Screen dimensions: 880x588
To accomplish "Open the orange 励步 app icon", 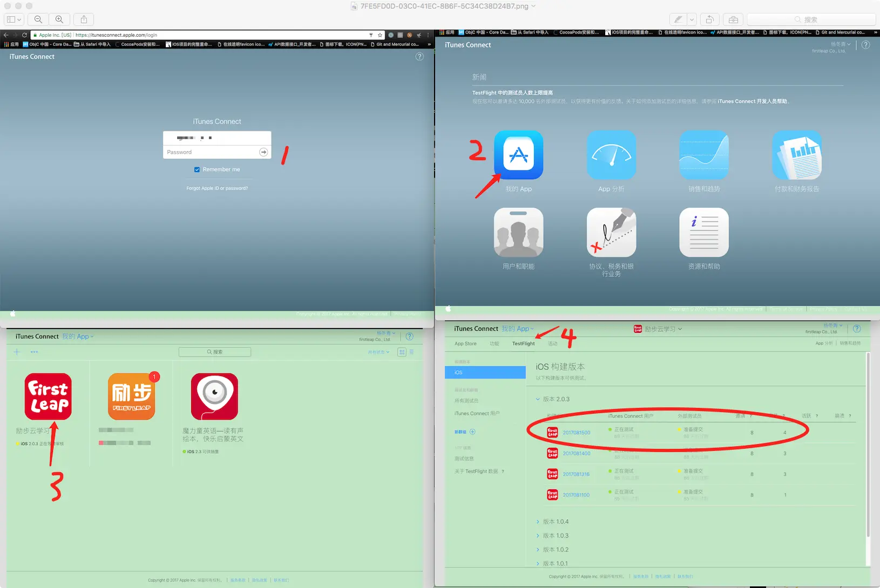I will pos(131,396).
